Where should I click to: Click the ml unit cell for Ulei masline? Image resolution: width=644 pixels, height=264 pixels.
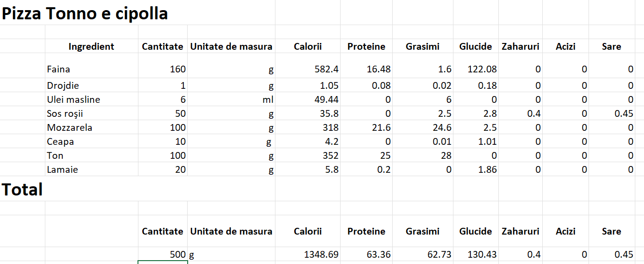tap(231, 99)
